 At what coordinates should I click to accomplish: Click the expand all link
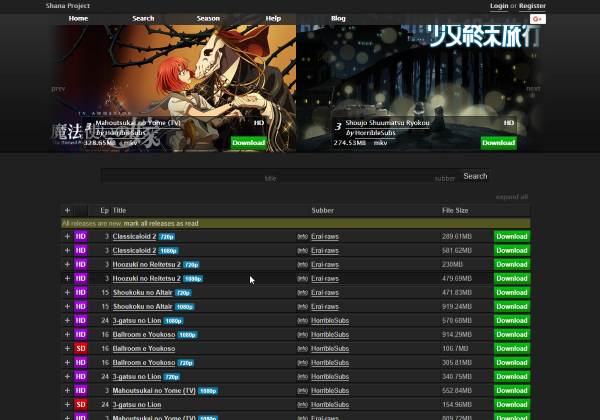tap(512, 197)
